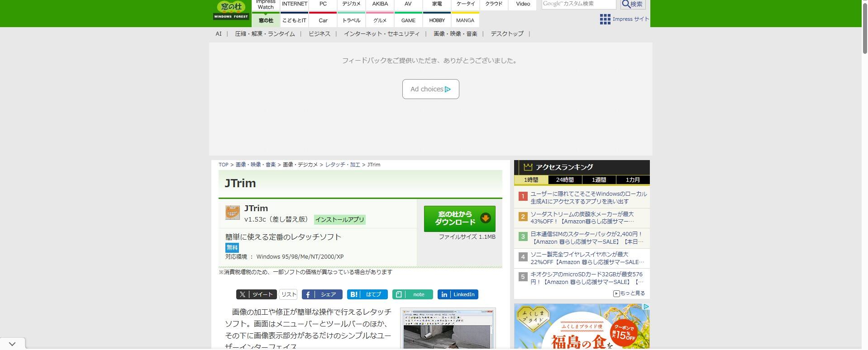Click the X tweet share button

pyautogui.click(x=256, y=294)
